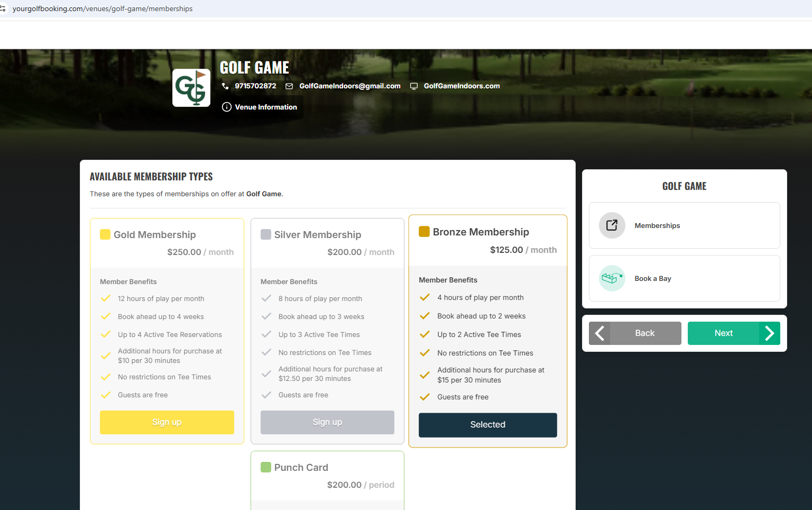812x510 pixels.
Task: Click the Gold 12 hours of play checkmark
Action: 106,298
